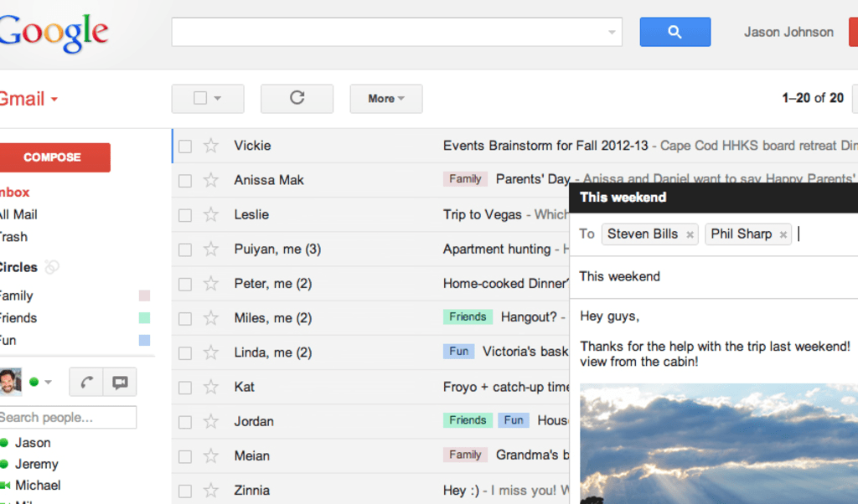Tick the checkbox next to Jordan's email
The width and height of the screenshot is (858, 504).
(x=185, y=422)
